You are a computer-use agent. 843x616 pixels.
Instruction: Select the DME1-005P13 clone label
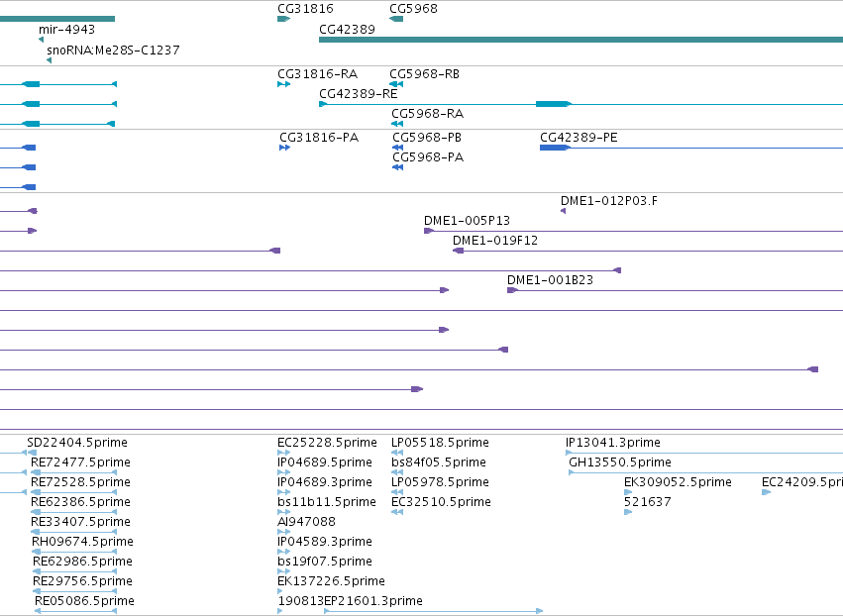click(x=467, y=221)
